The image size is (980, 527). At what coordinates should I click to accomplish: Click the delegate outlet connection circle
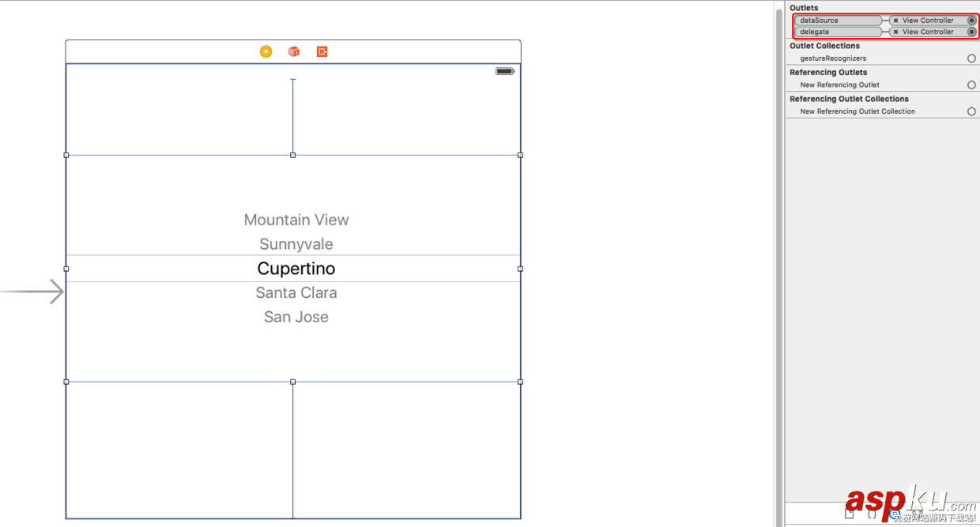tap(971, 32)
